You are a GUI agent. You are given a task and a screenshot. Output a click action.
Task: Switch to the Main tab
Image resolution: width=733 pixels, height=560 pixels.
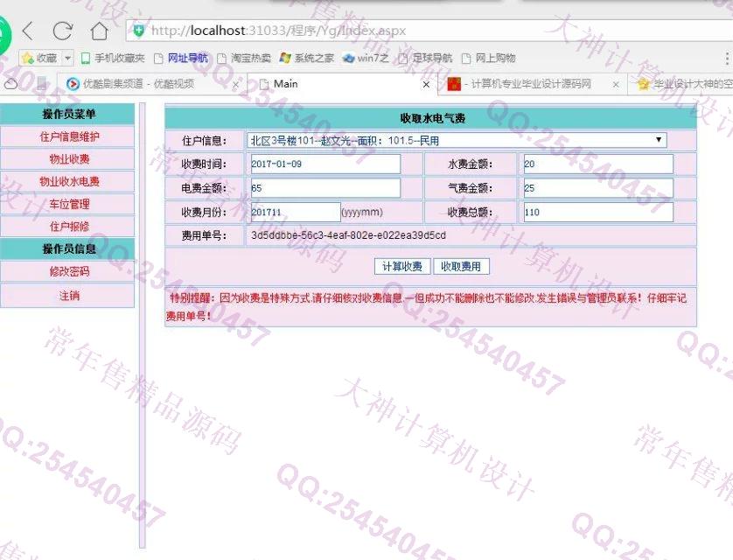coord(341,84)
